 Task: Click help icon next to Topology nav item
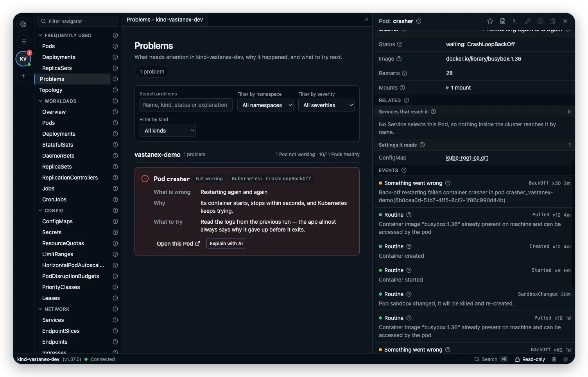click(115, 90)
